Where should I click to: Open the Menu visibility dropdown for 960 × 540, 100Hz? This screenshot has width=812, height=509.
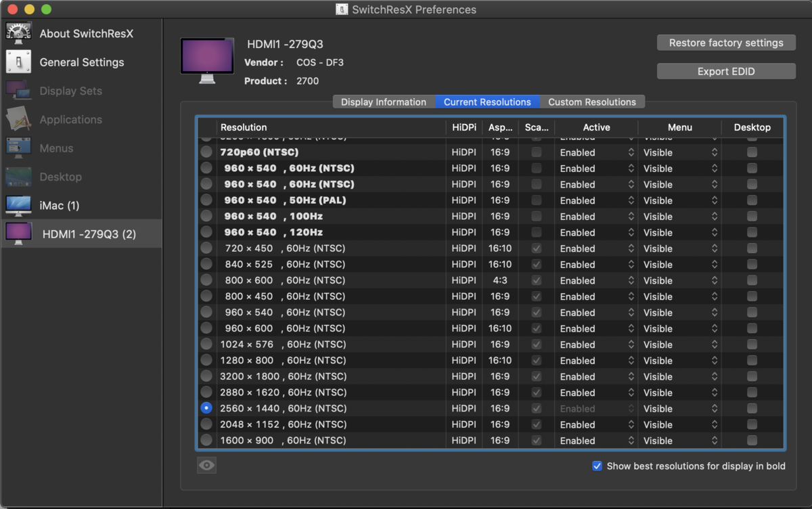[680, 217]
